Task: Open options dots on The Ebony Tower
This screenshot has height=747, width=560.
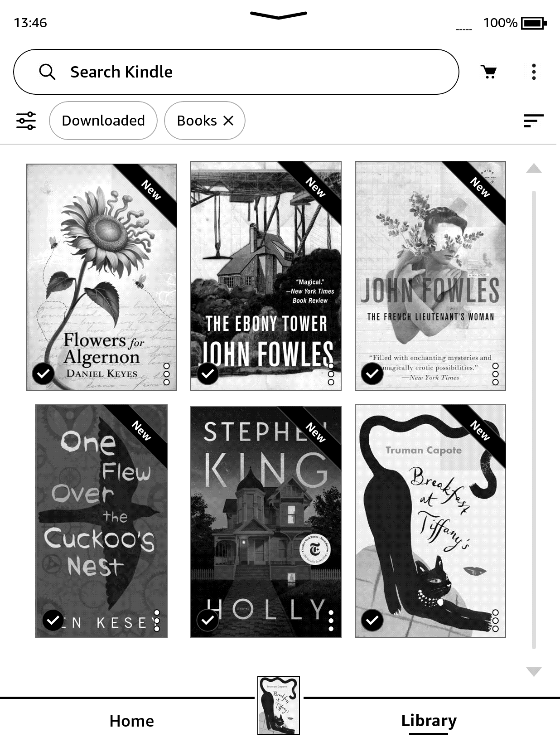Action: click(x=331, y=374)
